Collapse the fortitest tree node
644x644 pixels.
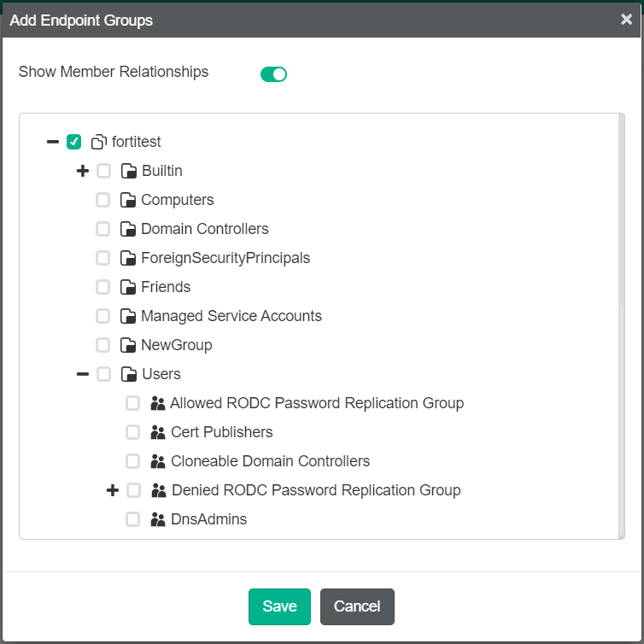(x=53, y=142)
